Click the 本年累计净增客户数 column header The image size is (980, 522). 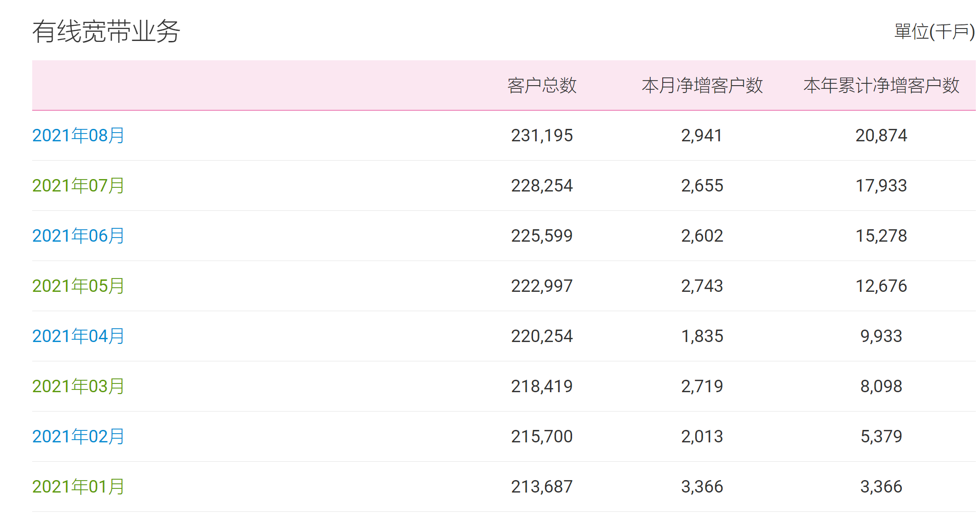pyautogui.click(x=881, y=86)
